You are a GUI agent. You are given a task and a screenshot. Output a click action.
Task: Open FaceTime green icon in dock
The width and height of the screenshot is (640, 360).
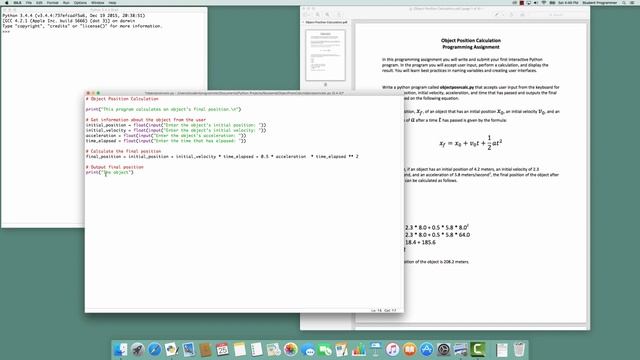(325, 350)
